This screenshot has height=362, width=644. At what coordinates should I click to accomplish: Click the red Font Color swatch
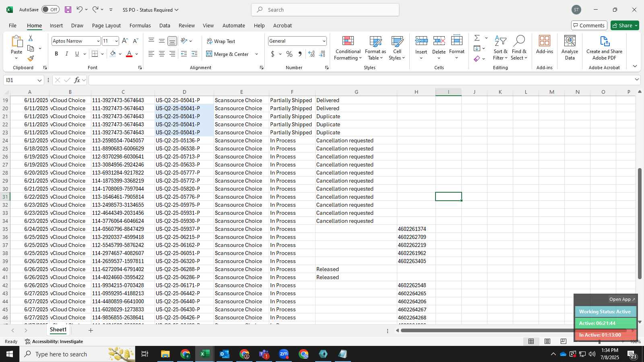tap(129, 54)
